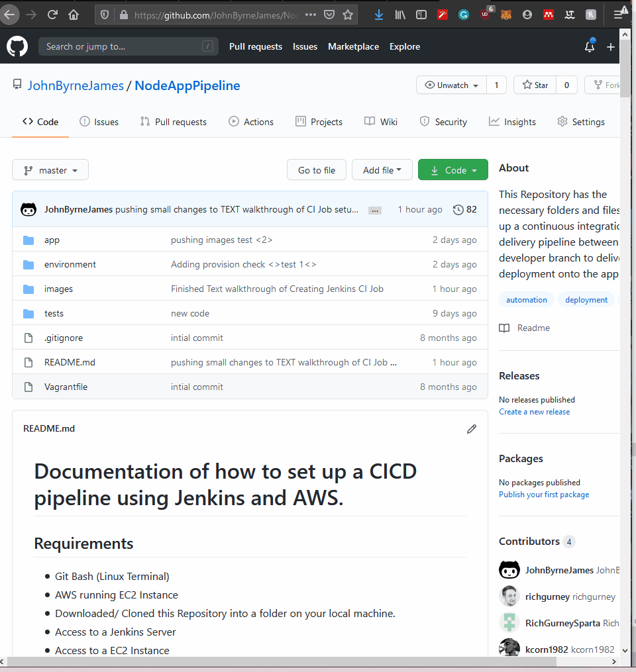This screenshot has width=636, height=672.
Task: Open the repository Settings tab
Action: pos(581,122)
